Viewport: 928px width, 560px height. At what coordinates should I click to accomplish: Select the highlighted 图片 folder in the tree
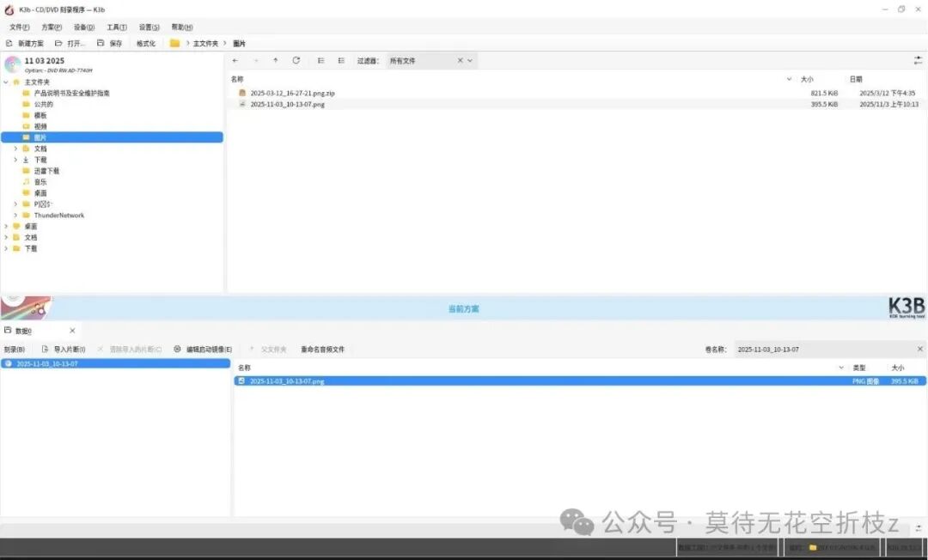pyautogui.click(x=112, y=137)
